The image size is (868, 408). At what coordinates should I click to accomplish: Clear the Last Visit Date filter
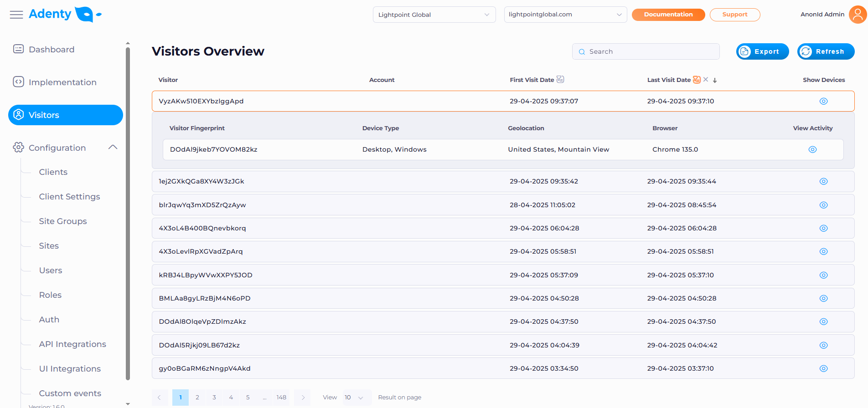706,79
